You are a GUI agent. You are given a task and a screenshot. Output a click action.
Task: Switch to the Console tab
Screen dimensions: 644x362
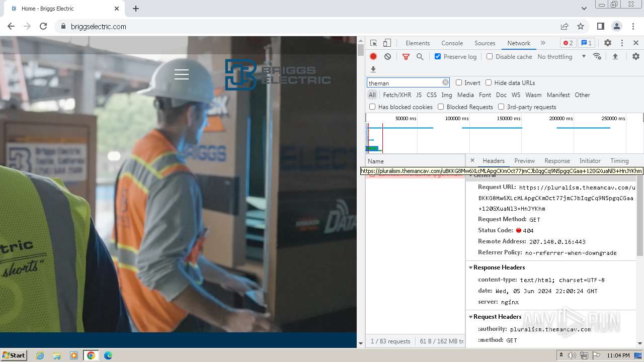(x=452, y=43)
